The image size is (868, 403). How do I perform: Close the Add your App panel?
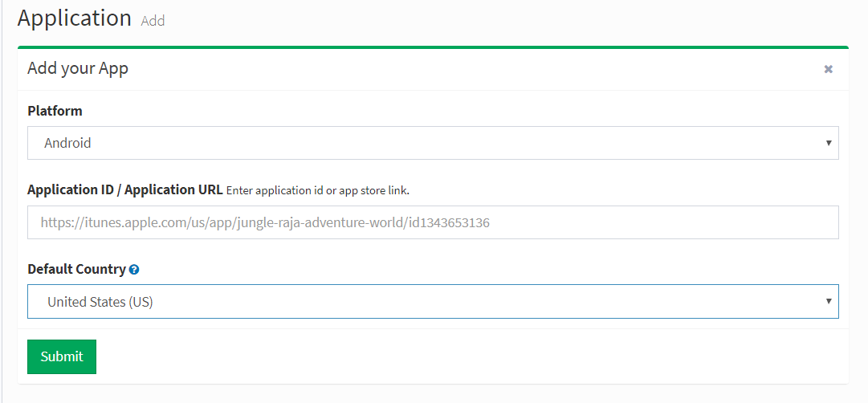tap(828, 69)
